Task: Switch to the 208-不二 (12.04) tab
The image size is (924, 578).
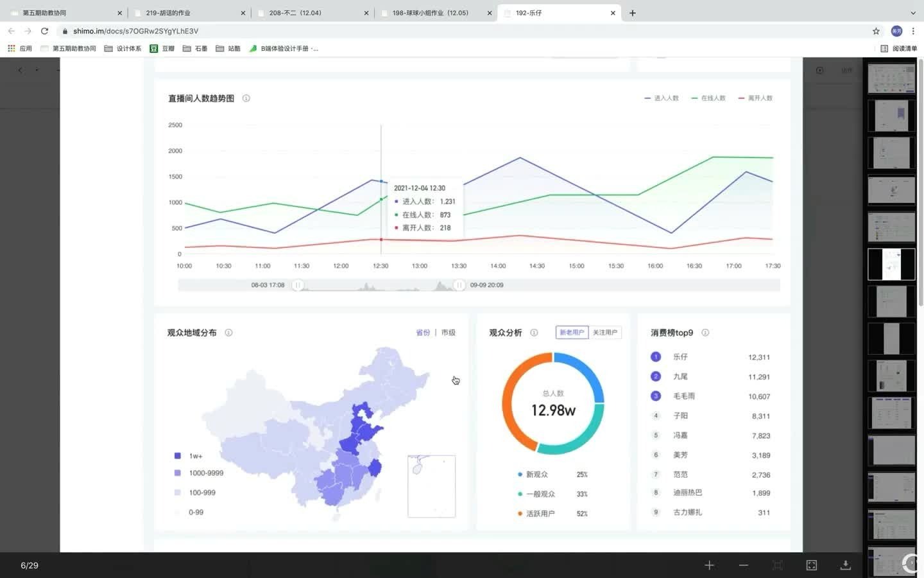Action: click(312, 13)
